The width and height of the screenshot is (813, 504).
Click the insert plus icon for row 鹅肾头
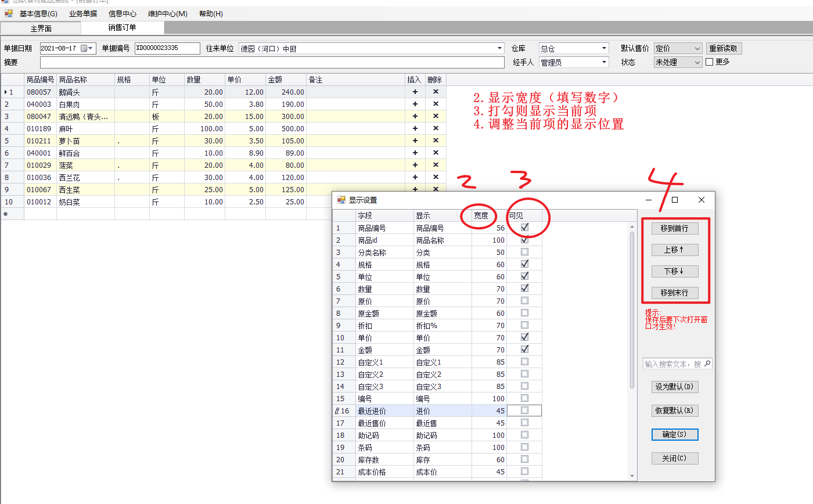pos(415,92)
